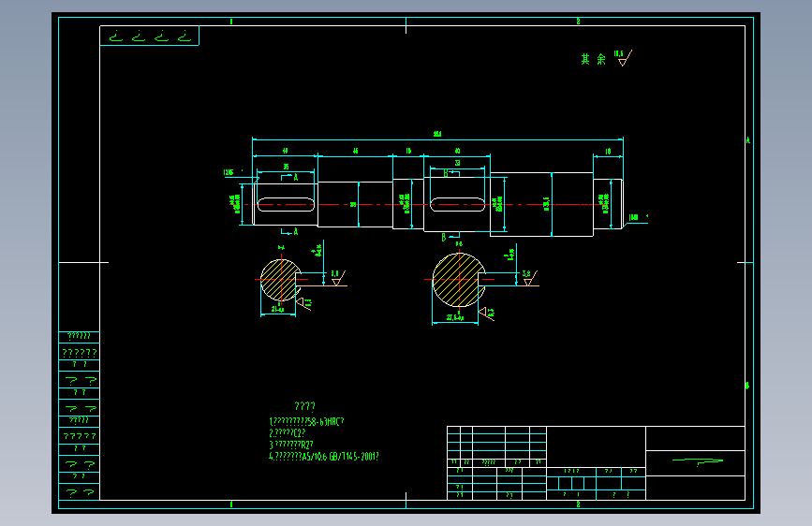This screenshot has height=526, width=812.
Task: Select the '????' technical requirements heading
Action: tap(305, 406)
